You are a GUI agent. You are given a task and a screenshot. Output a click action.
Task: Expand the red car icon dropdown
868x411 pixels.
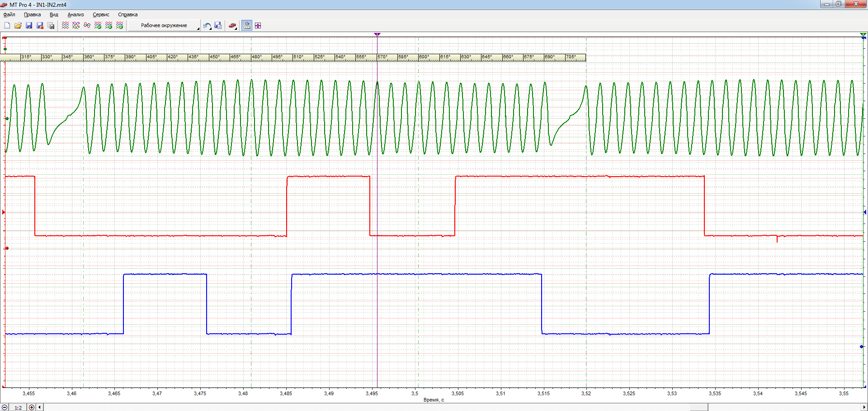(232, 25)
